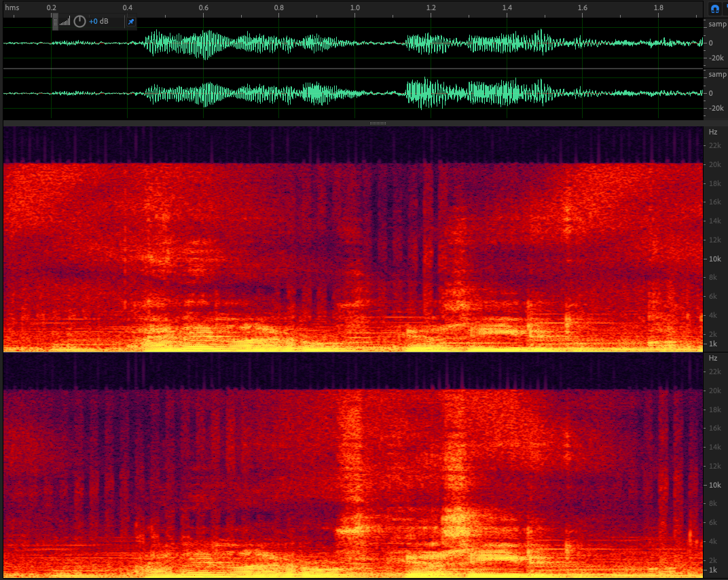Click the gain adjustment knob in the HUD
Image resolution: width=728 pixels, height=580 pixels.
tap(79, 22)
